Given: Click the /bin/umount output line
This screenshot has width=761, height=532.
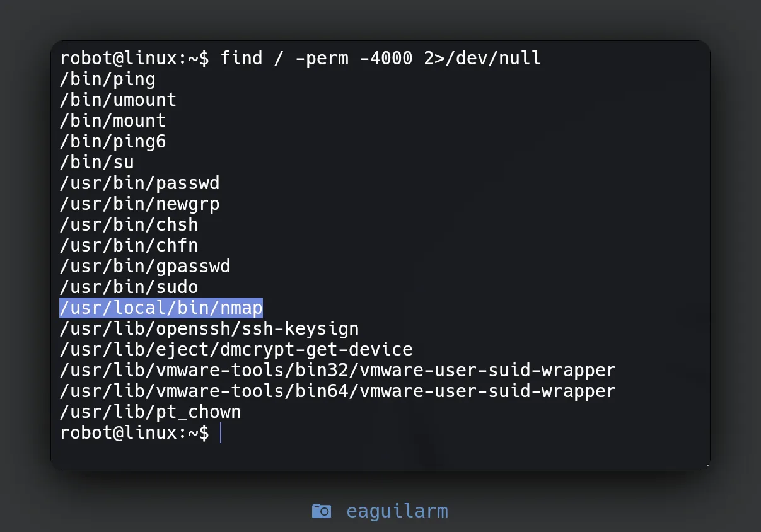Looking at the screenshot, I should tap(119, 100).
